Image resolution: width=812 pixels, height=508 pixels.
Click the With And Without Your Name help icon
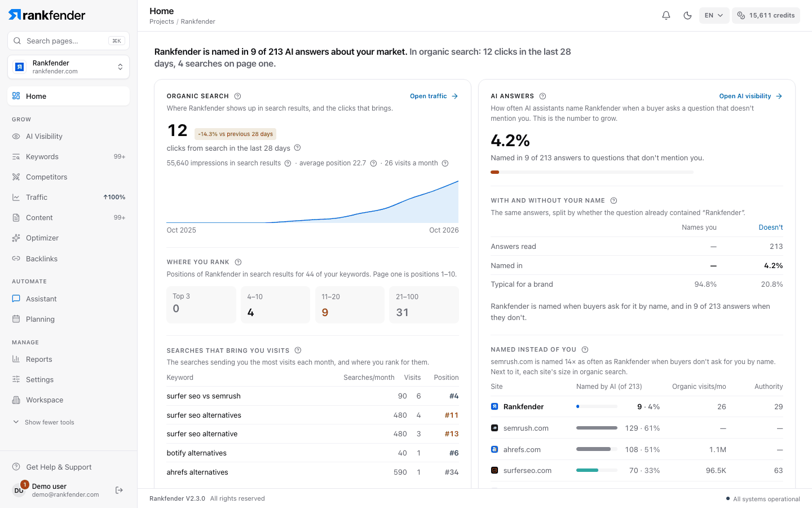point(614,200)
